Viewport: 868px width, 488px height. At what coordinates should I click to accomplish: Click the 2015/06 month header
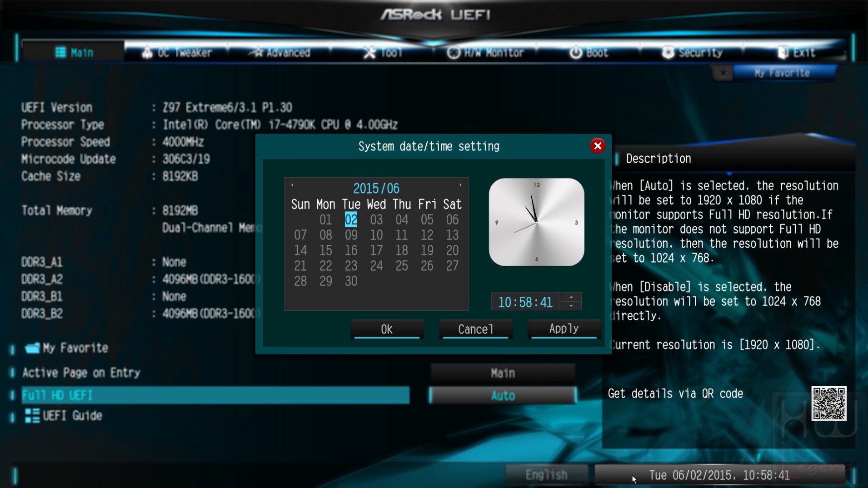click(376, 188)
